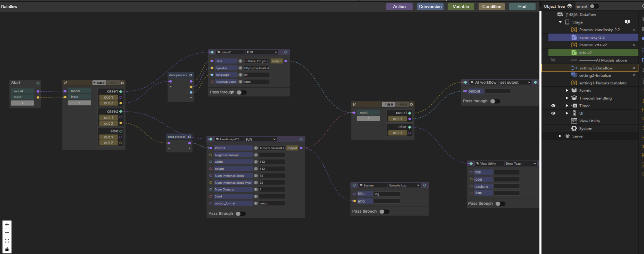Click the purple Text input port on xtts-v2

pyautogui.click(x=212, y=61)
